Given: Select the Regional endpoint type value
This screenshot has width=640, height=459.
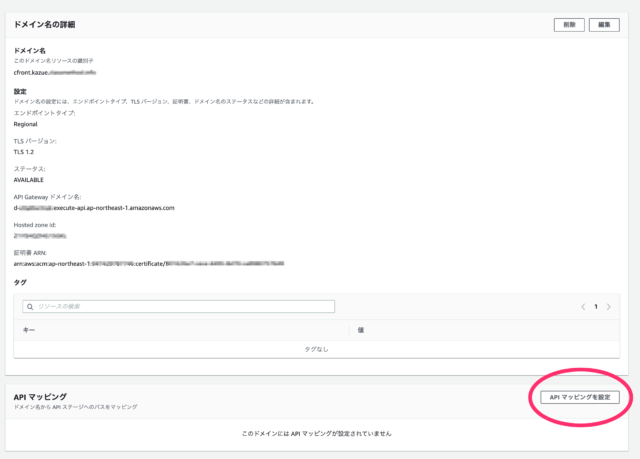Looking at the screenshot, I should click(25, 124).
